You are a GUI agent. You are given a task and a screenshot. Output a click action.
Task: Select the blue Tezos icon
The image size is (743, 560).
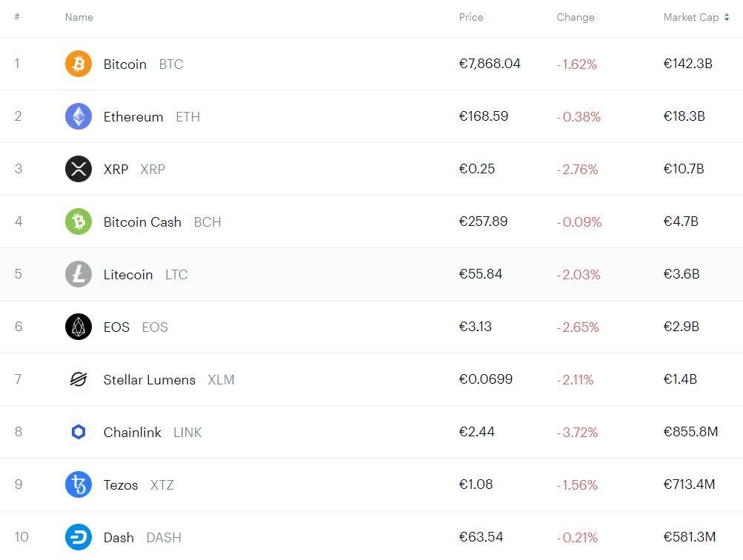tap(79, 484)
